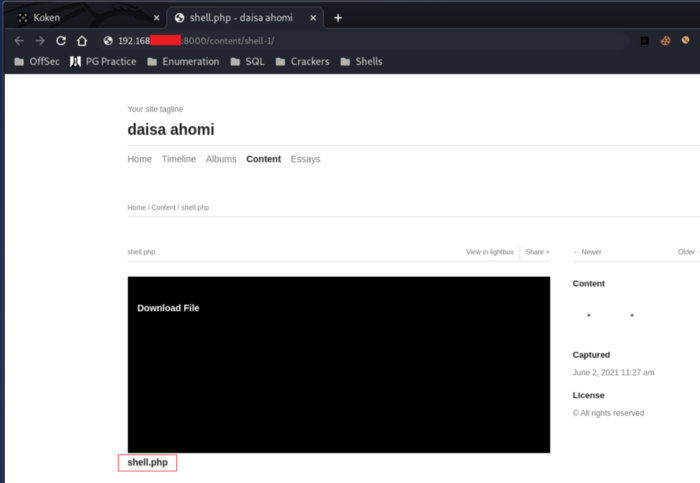
Task: Go to browser home page
Action: [82, 40]
